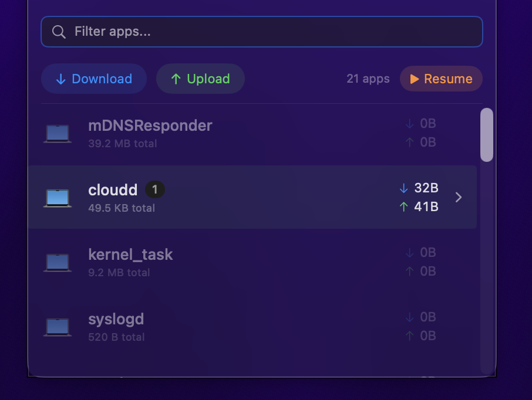Select the mDNSResponder app name
532x400 pixels.
pyautogui.click(x=150, y=126)
